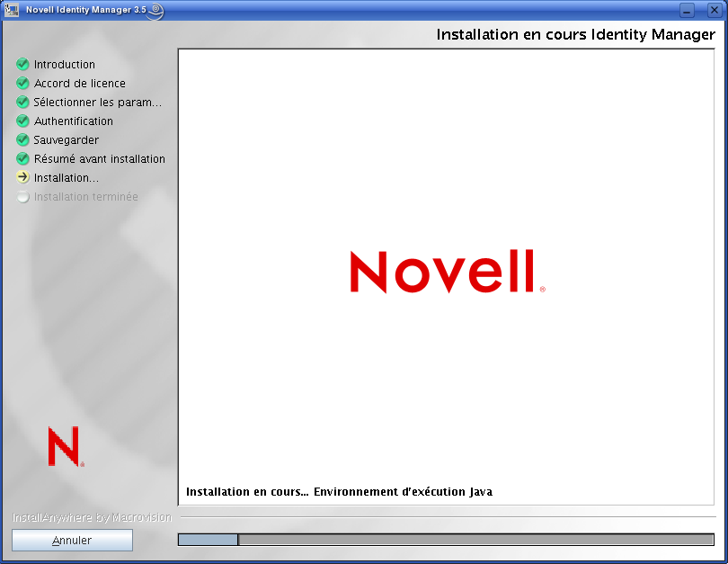Click the green check beside Introduction
728x564 pixels.
22,64
